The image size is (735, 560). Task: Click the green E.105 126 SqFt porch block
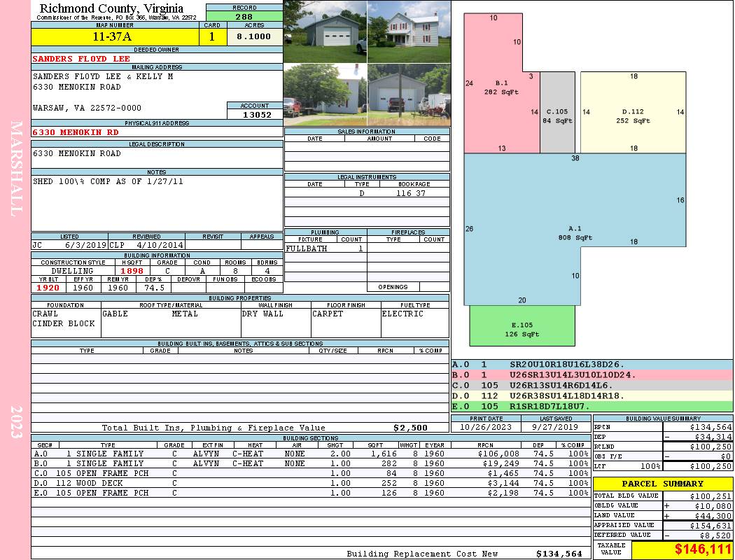pyautogui.click(x=522, y=326)
